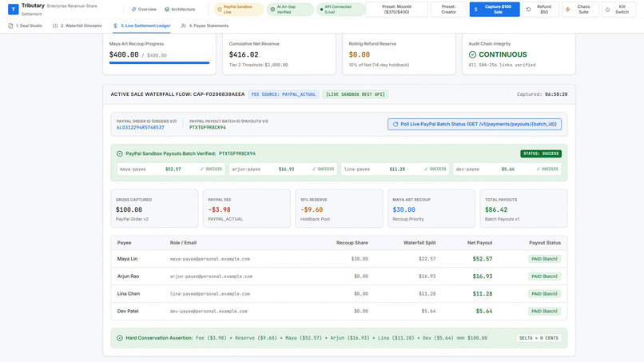Click the Hard Conservation Assertion check icon
644x362 pixels.
pyautogui.click(x=120, y=338)
